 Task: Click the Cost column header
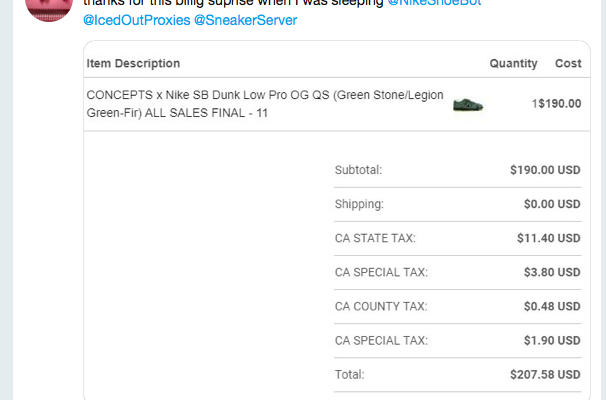[x=568, y=63]
